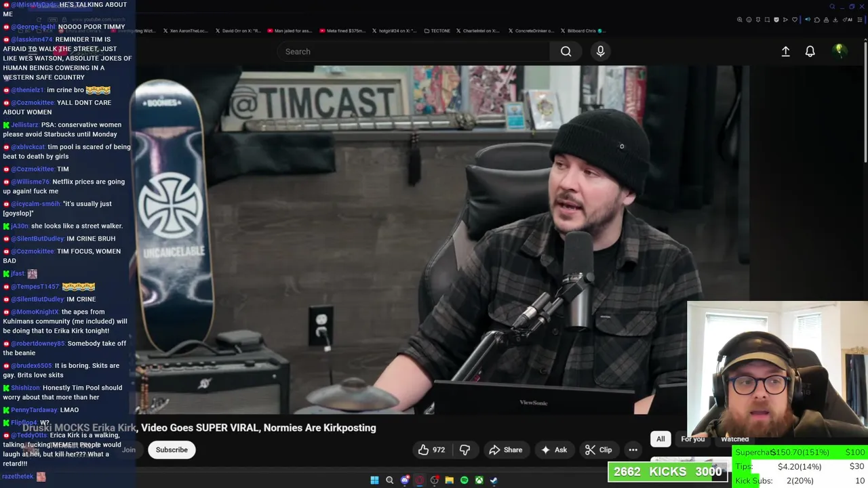Click browser toolbar heart bookmark icon

(795, 20)
